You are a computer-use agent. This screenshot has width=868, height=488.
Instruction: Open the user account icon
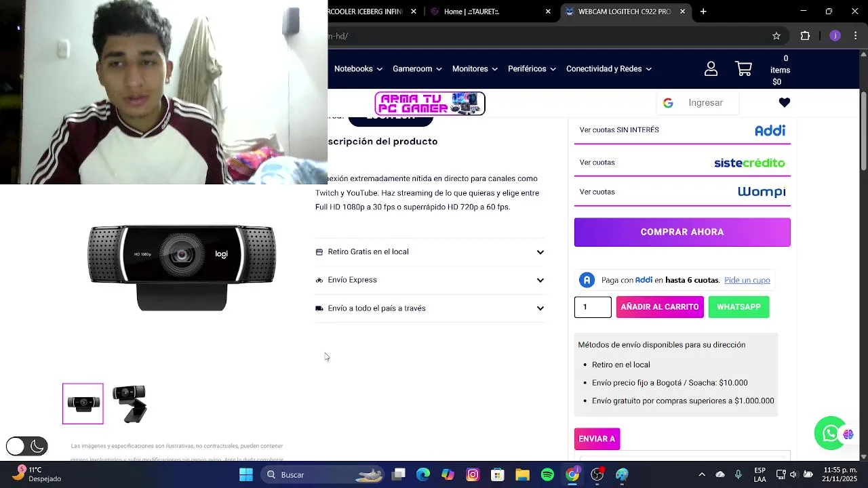[x=711, y=68]
